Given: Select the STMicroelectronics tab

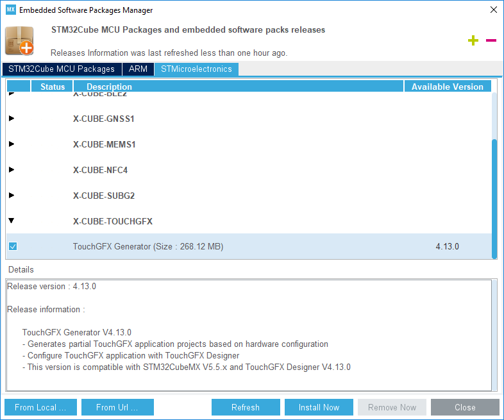Looking at the screenshot, I should coord(196,69).
